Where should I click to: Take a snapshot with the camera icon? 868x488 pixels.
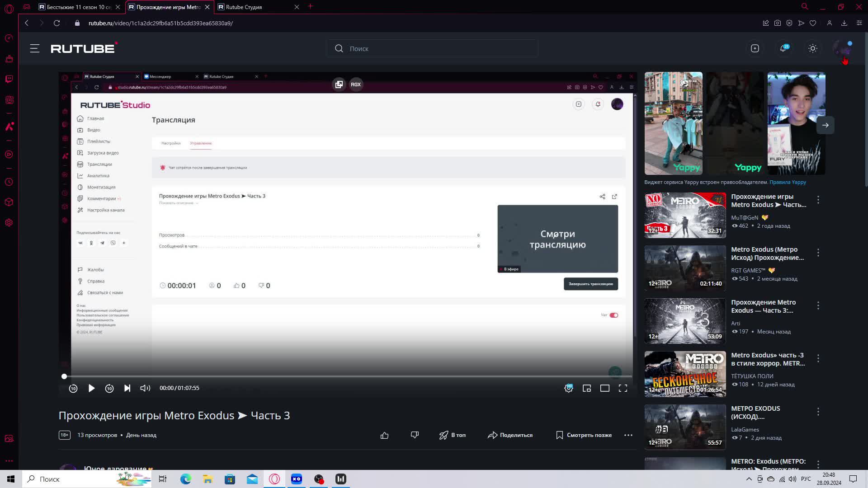(x=778, y=23)
